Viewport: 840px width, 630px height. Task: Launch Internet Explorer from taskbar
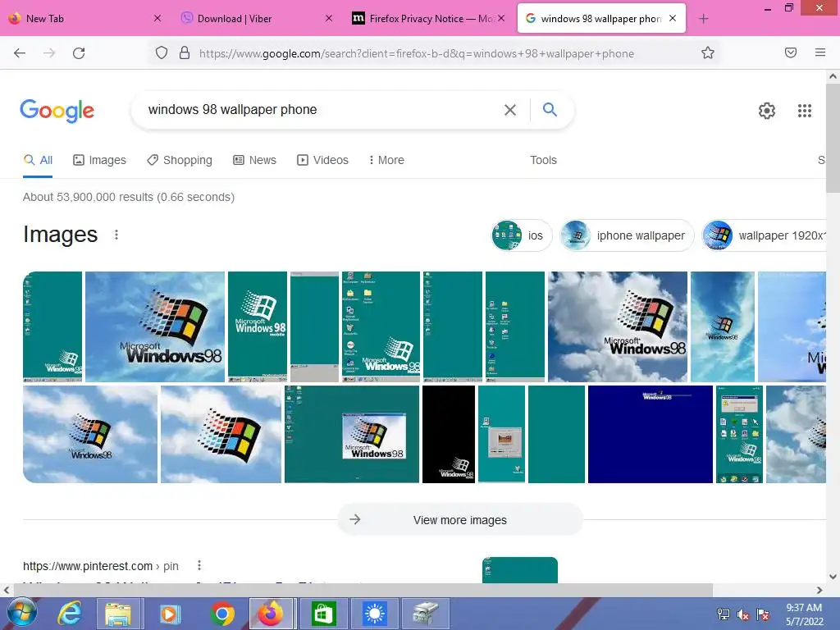tap(70, 614)
